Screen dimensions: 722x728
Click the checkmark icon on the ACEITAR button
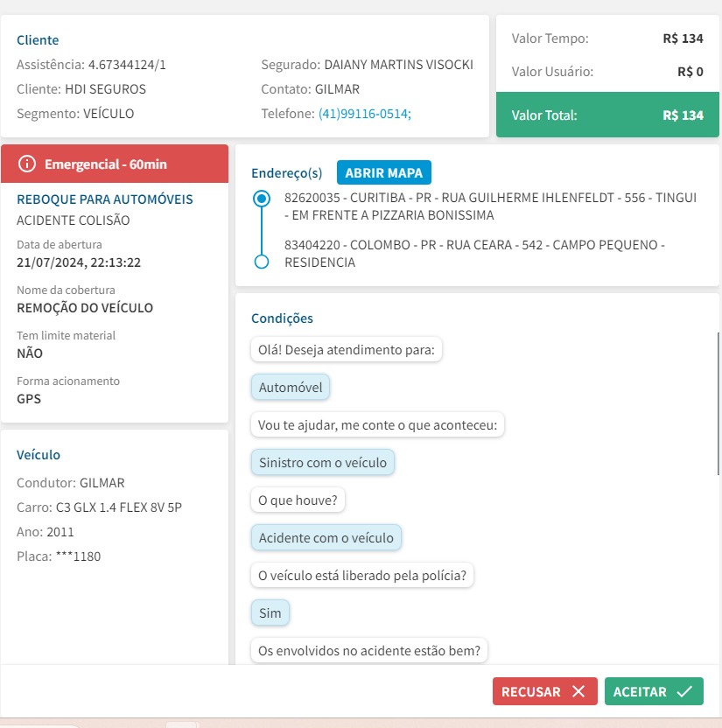point(684,691)
